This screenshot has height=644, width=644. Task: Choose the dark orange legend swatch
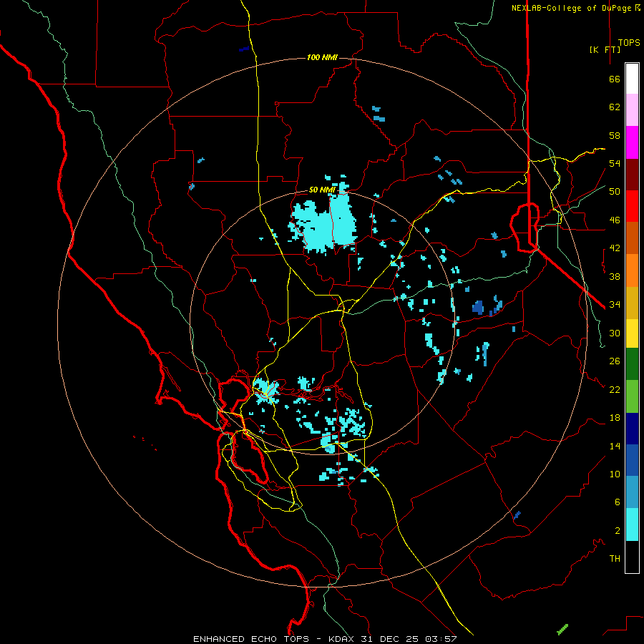pyautogui.click(x=632, y=238)
